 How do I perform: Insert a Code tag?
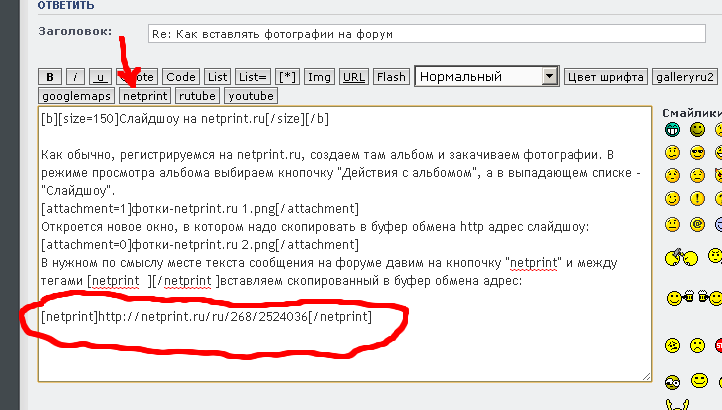(181, 77)
